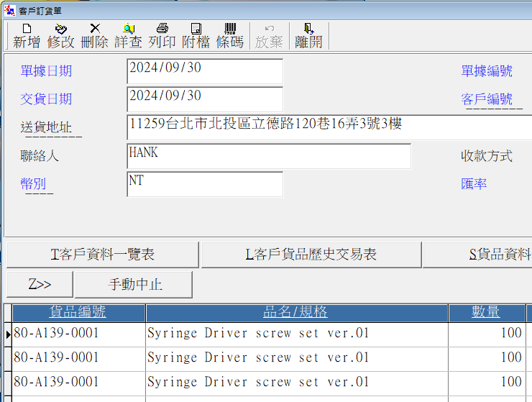Click the 列印 (Print) toolbar icon
The width and height of the screenshot is (532, 402).
[x=162, y=35]
